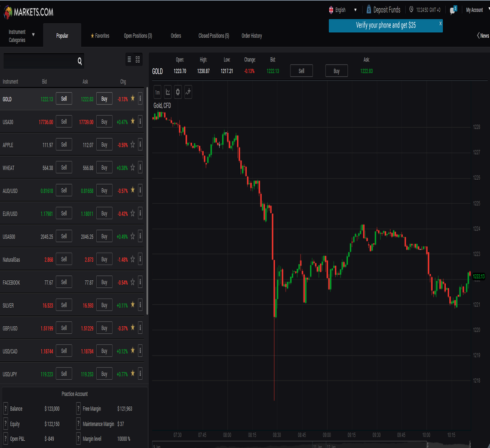Toggle favorite star for EUR/USD
Screen dimensions: 490x448
(133, 213)
